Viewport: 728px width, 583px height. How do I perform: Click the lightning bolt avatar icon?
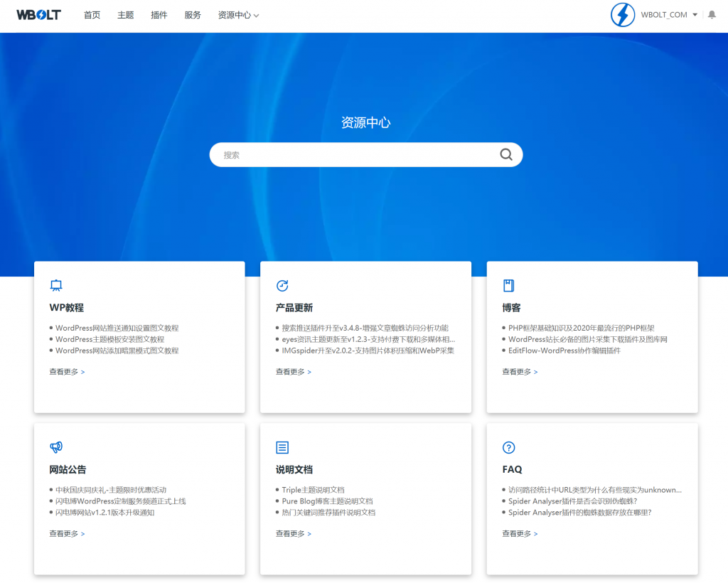pos(622,14)
